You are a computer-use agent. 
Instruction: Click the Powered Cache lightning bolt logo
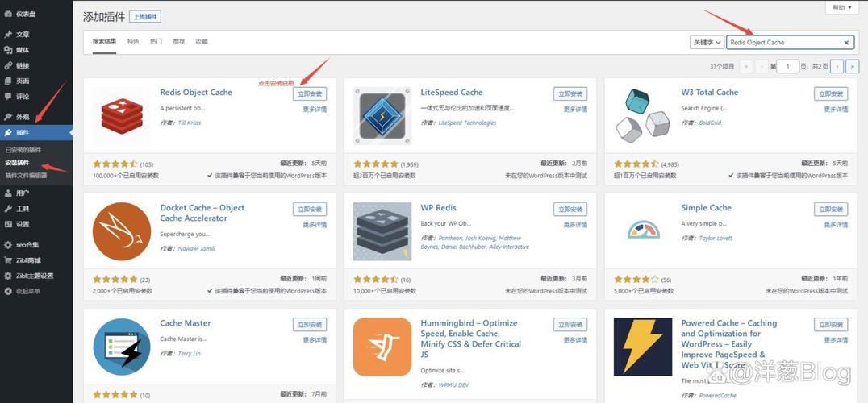[x=643, y=347]
